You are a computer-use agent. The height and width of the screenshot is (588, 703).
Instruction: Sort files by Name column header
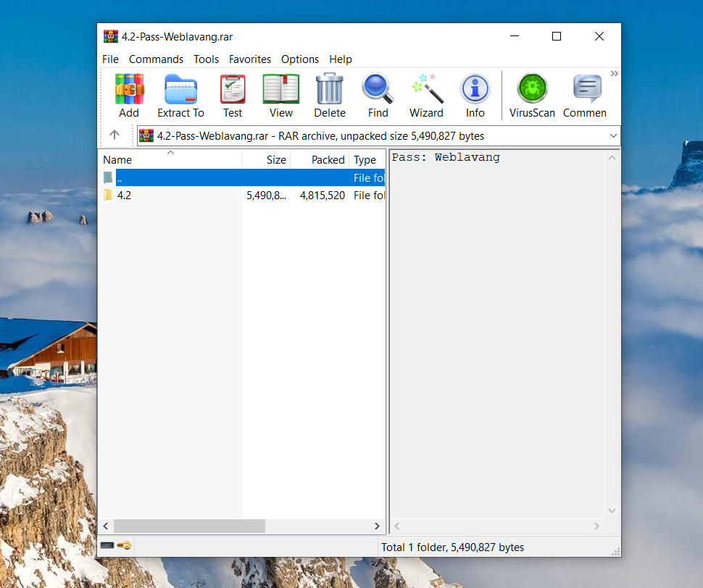point(117,160)
